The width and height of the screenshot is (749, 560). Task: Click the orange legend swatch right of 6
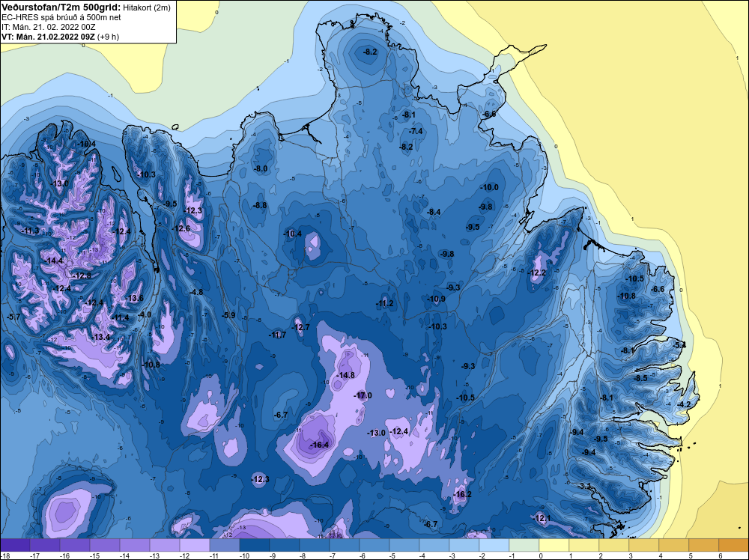click(x=734, y=545)
